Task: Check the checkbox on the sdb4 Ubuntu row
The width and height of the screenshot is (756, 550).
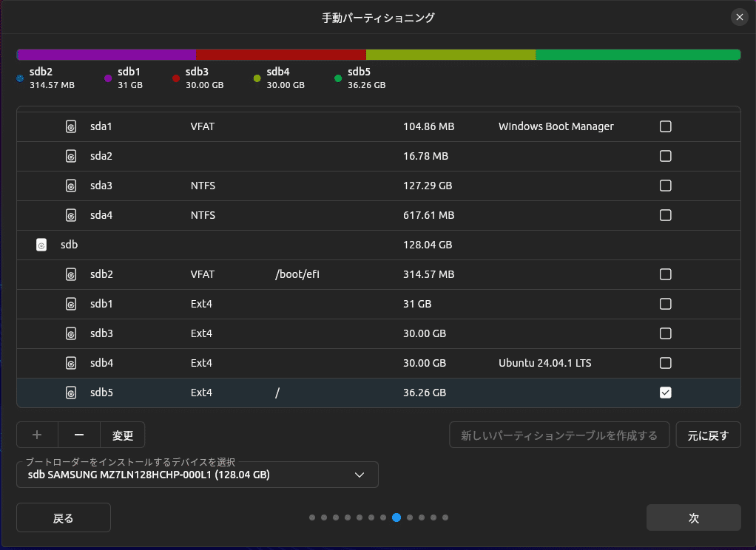Action: [x=665, y=362]
